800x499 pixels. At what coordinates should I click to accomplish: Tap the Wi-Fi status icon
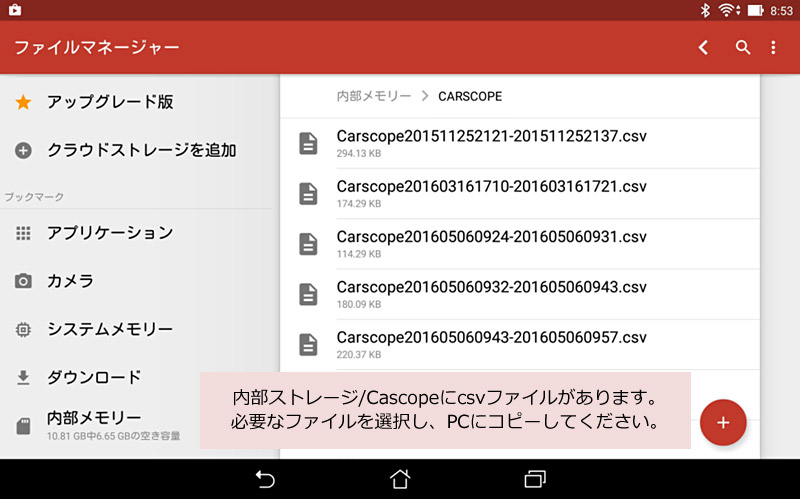point(729,10)
